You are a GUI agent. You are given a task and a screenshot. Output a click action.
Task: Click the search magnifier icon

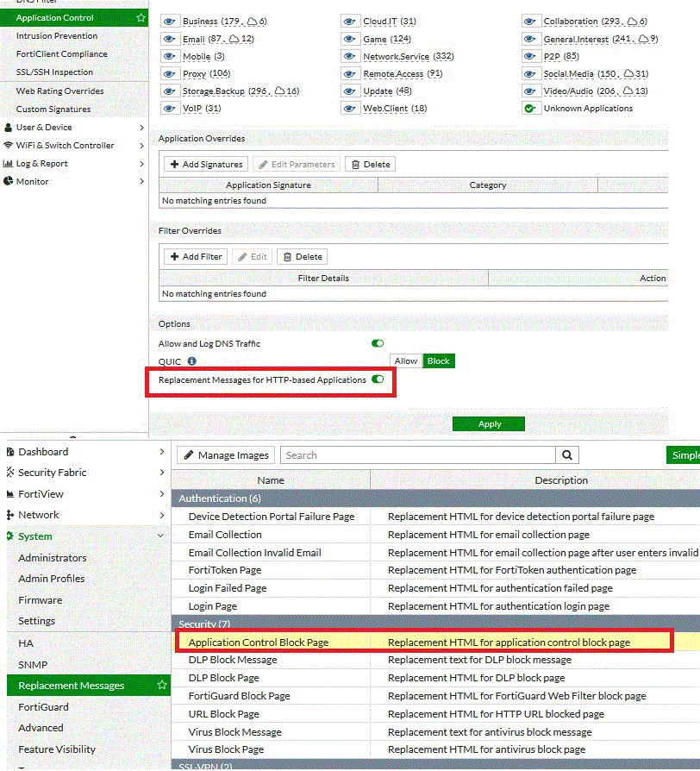pos(567,455)
